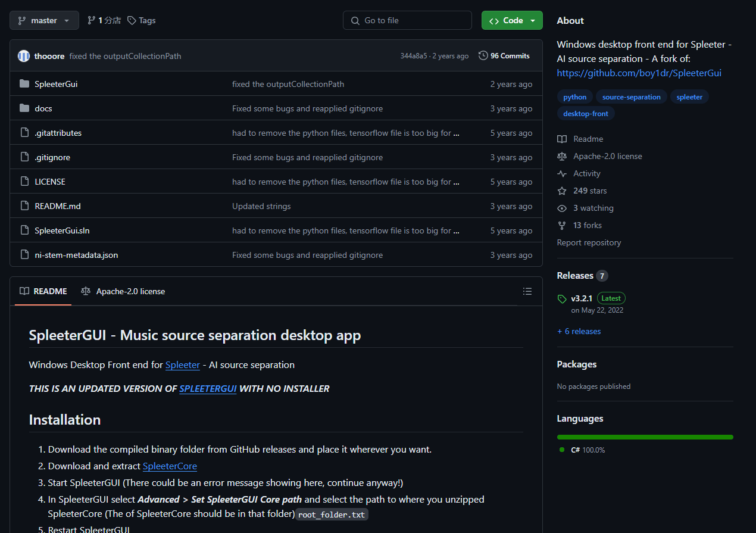The image size is (756, 533).
Task: Click the LICENSE file icon
Action: [x=24, y=182]
